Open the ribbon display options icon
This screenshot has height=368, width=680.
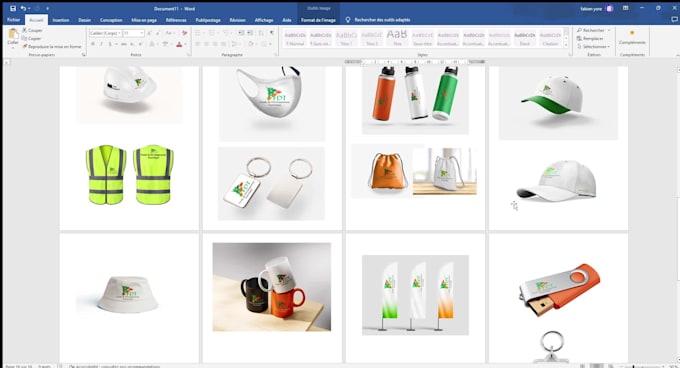pyautogui.click(x=625, y=8)
